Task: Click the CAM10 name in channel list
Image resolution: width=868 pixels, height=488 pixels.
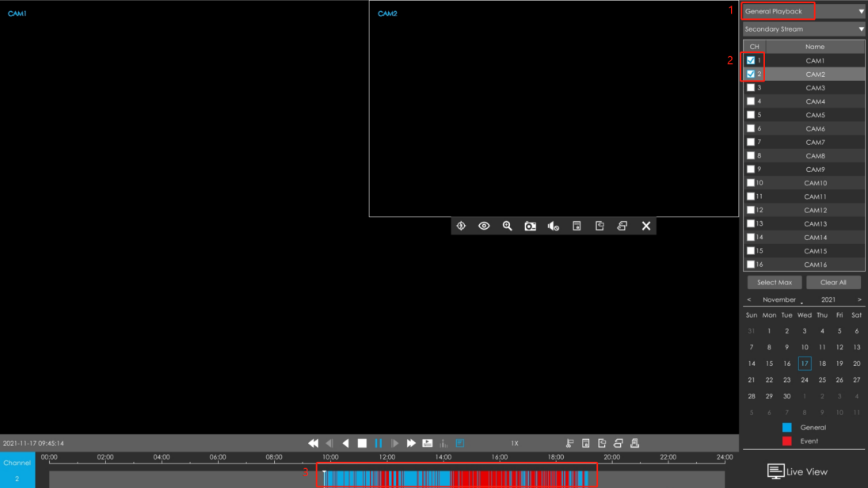Action: pos(816,183)
